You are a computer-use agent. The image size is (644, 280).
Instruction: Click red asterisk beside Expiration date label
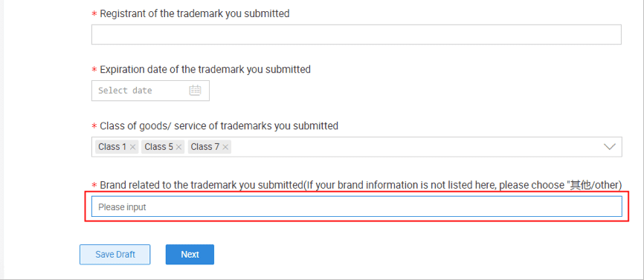pyautogui.click(x=94, y=70)
